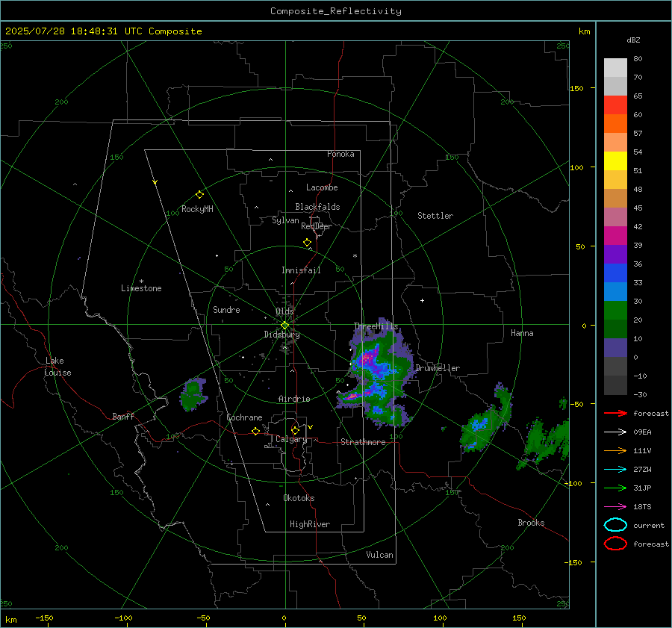Click the Okotoks label

(x=299, y=498)
